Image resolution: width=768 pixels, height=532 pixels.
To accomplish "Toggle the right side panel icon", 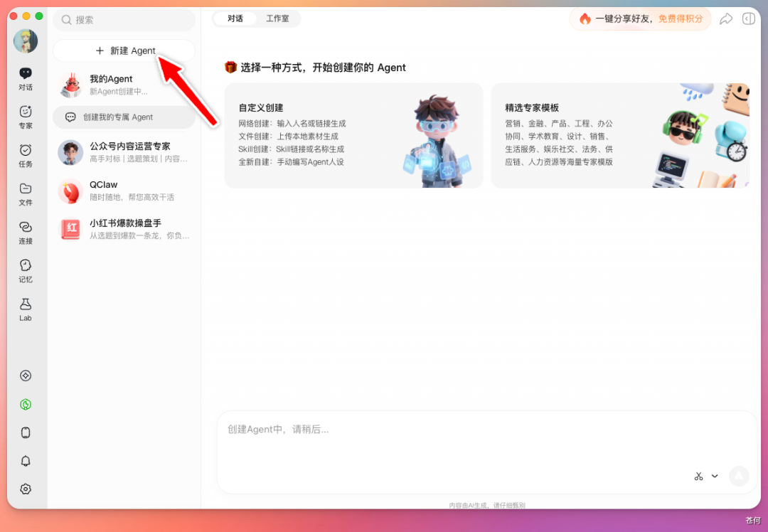I will click(748, 18).
